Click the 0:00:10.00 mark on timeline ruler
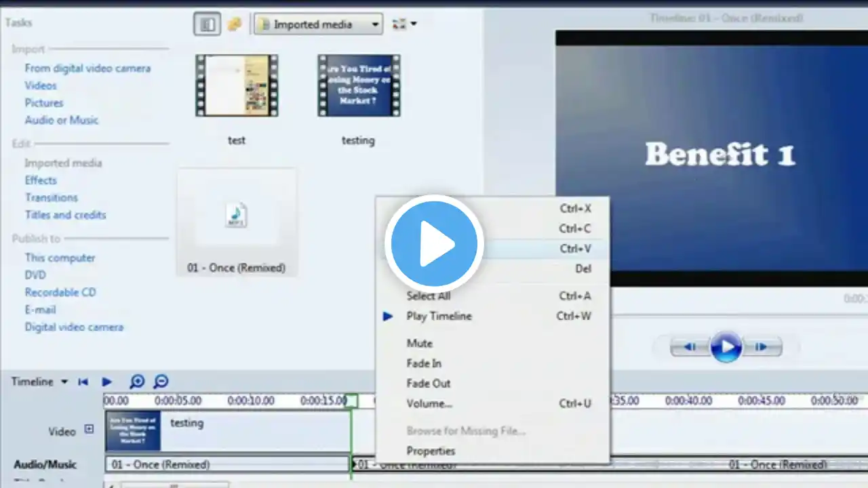The image size is (868, 488). (251, 401)
